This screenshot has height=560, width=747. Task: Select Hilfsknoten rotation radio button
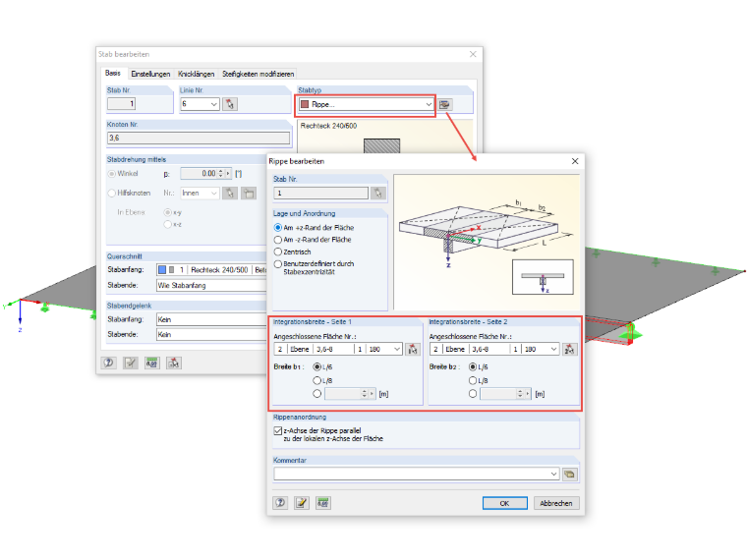coord(111,193)
